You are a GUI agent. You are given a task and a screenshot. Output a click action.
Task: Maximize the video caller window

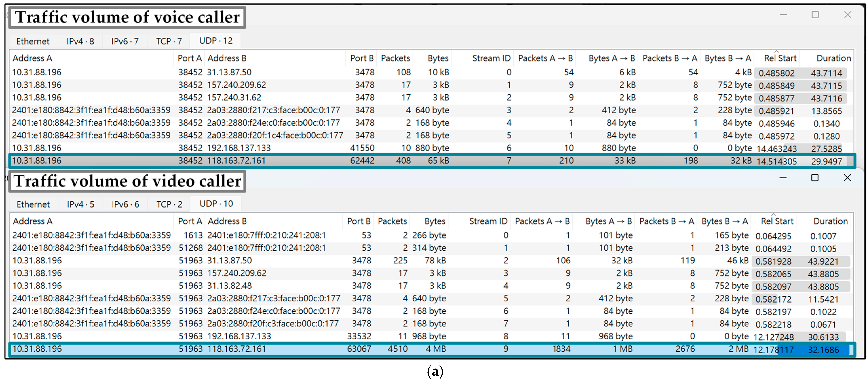click(x=814, y=178)
